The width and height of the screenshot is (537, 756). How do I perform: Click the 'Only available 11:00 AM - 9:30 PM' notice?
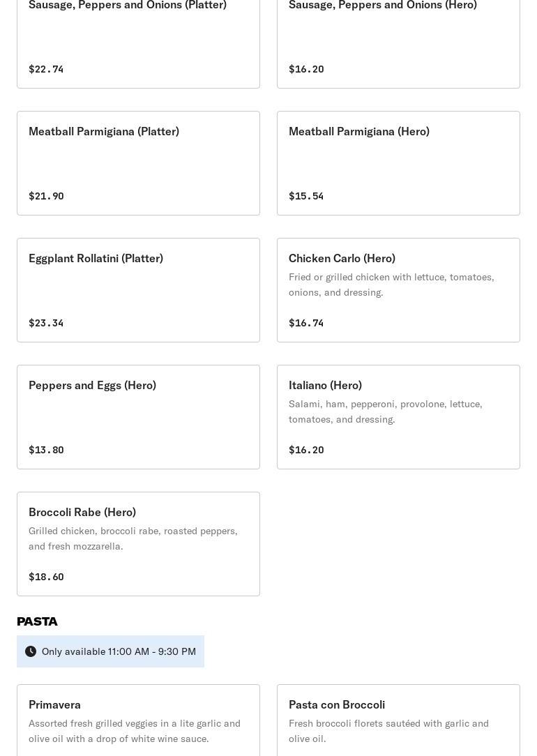[119, 651]
